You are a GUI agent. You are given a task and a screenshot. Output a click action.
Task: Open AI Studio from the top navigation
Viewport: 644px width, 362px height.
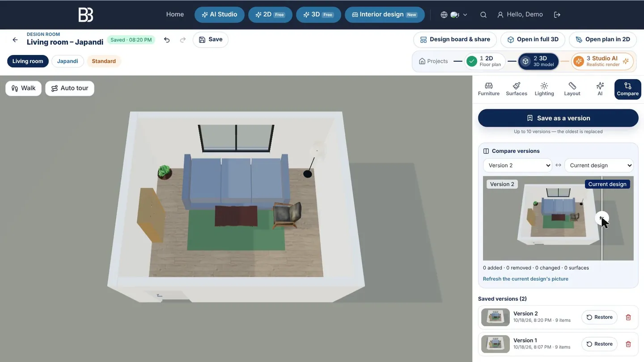pyautogui.click(x=220, y=15)
